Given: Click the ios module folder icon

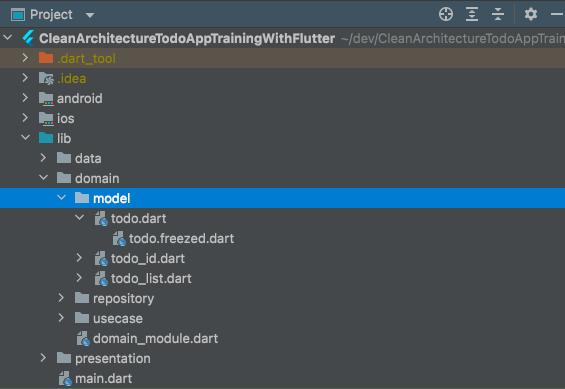Looking at the screenshot, I should click(x=46, y=119).
